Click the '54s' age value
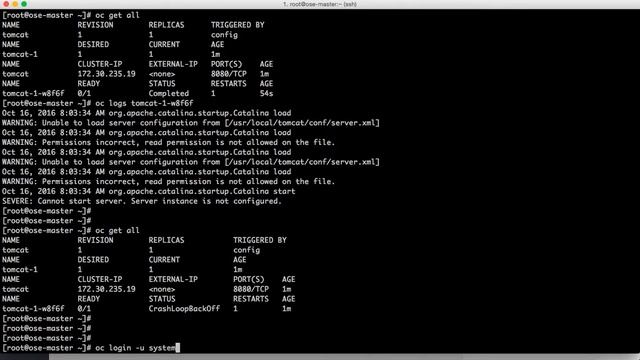This screenshot has height=360, width=640. (266, 93)
